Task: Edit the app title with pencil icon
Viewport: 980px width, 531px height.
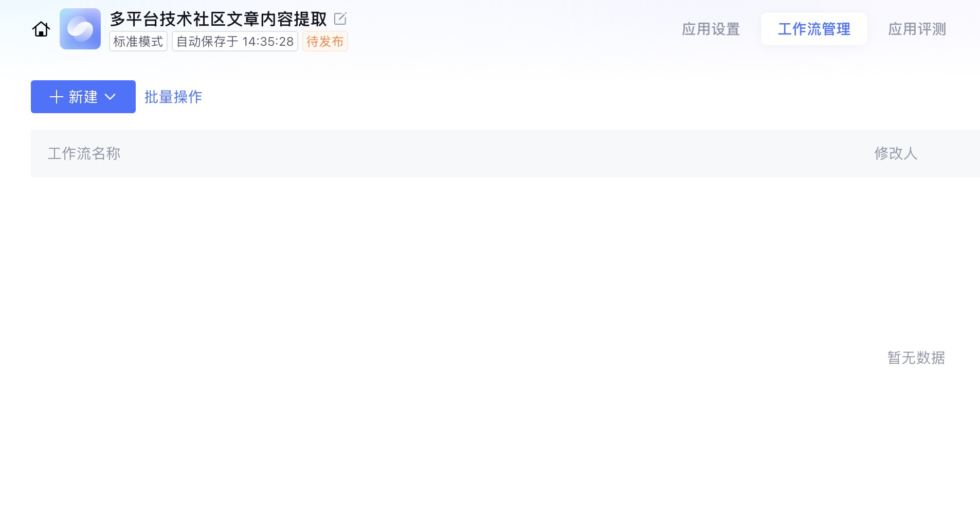Action: [x=340, y=19]
